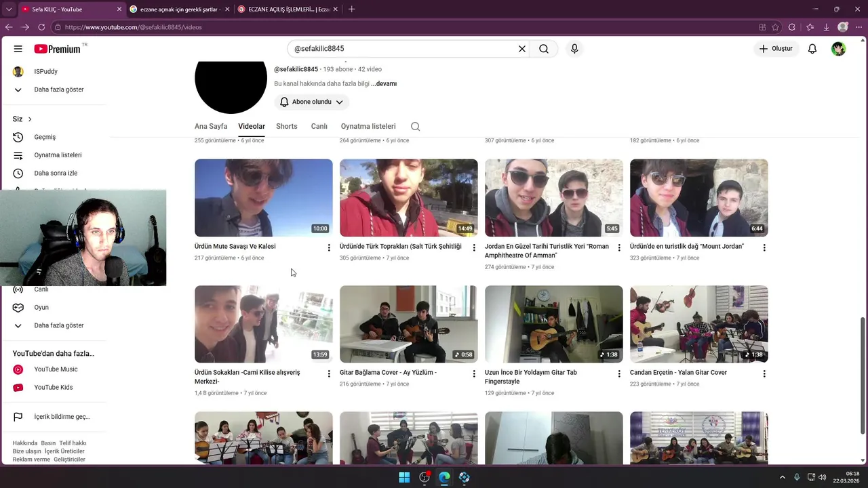This screenshot has width=868, height=488.
Task: Click Hakkında footer link
Action: coord(25,443)
